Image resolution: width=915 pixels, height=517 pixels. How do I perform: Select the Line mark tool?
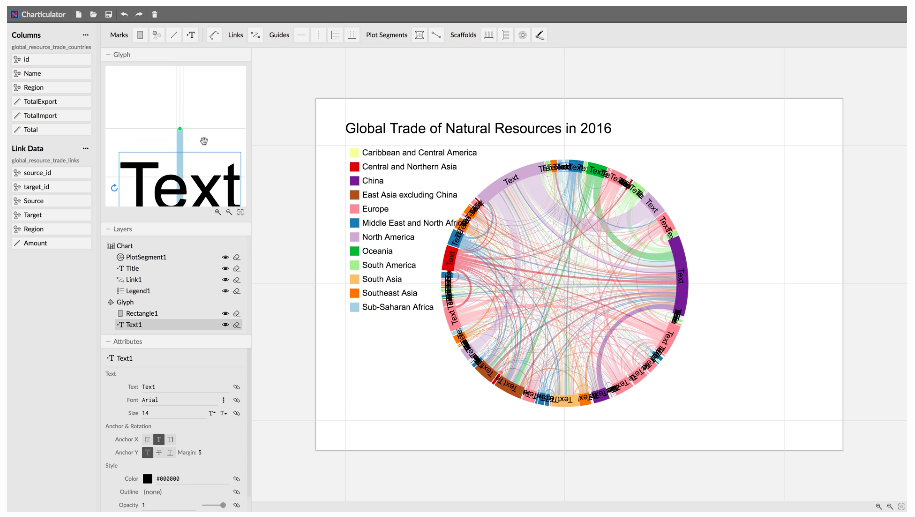(x=174, y=35)
